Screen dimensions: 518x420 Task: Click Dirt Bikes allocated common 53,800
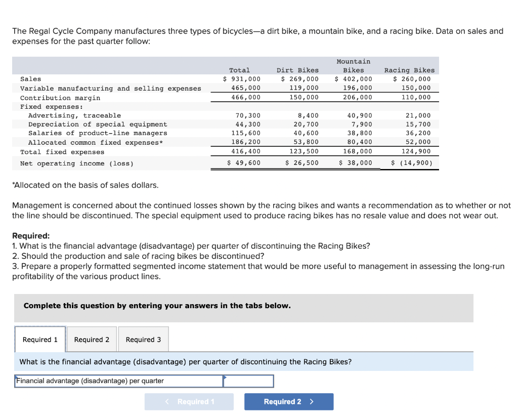(306, 142)
